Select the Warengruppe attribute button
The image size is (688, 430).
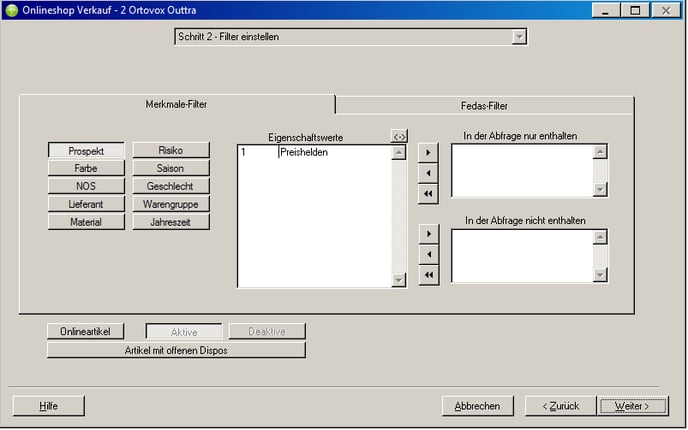click(171, 204)
